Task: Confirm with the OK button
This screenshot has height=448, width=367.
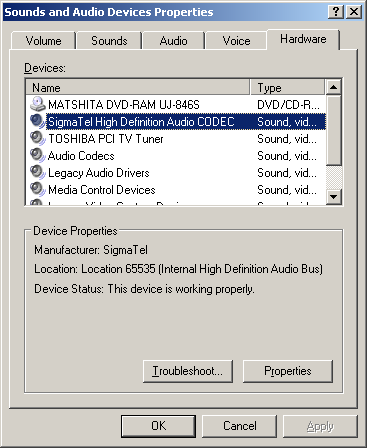Action: pos(158,426)
